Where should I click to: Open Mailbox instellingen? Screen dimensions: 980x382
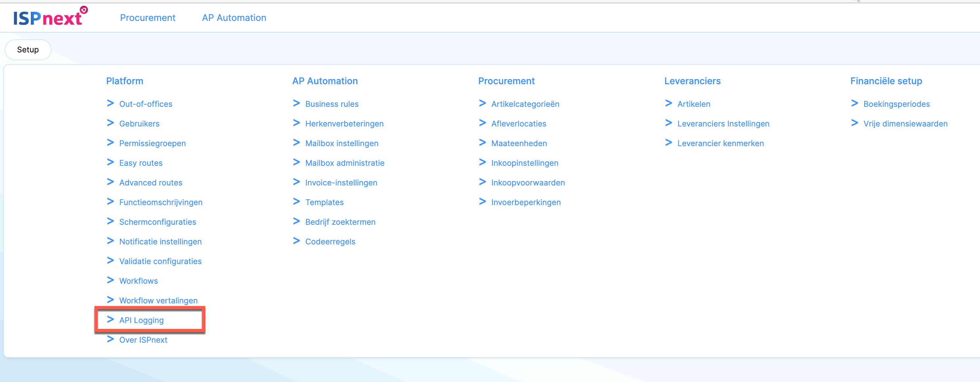click(342, 143)
